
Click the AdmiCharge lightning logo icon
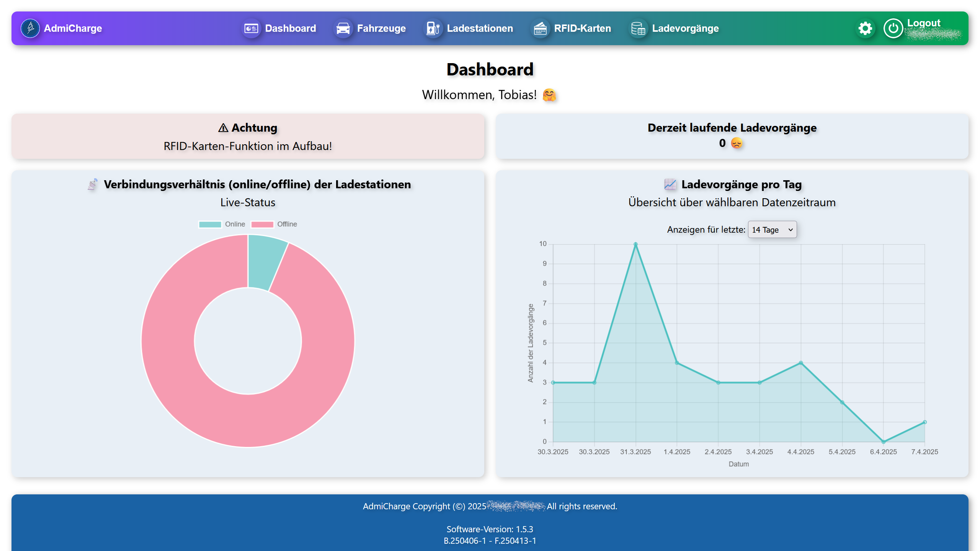click(x=30, y=28)
